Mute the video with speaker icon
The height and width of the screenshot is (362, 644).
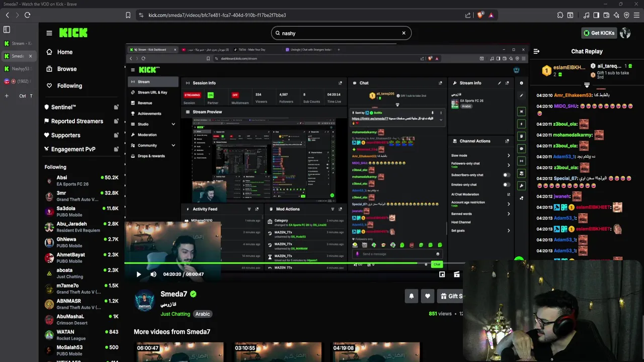153,275
